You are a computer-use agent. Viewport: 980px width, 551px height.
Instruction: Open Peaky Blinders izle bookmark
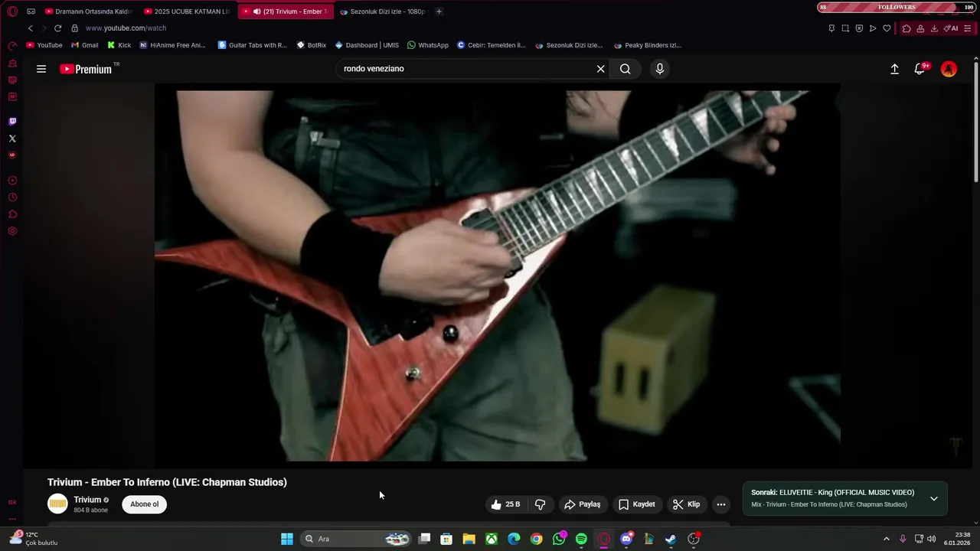[x=648, y=45]
